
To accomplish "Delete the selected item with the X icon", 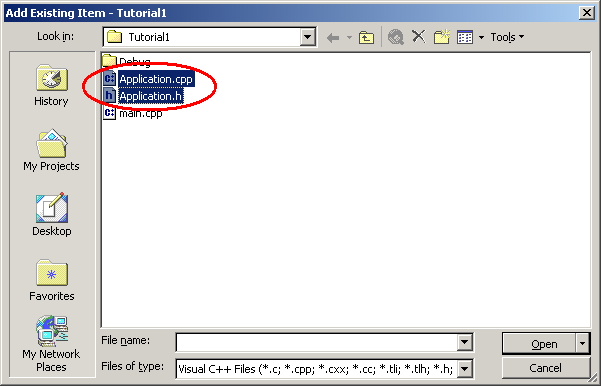I will point(419,37).
